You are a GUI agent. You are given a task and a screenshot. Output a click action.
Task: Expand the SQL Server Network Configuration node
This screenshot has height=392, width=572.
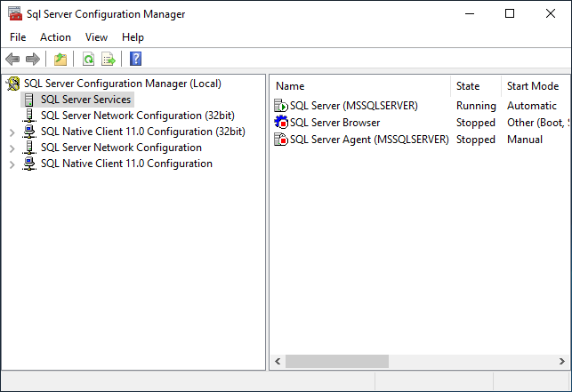coord(12,148)
